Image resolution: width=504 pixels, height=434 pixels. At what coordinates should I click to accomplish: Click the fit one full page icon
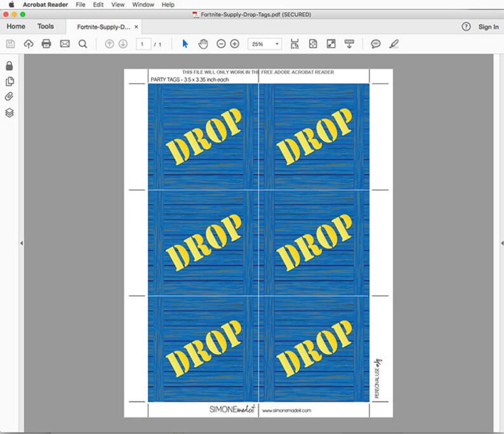coord(313,44)
